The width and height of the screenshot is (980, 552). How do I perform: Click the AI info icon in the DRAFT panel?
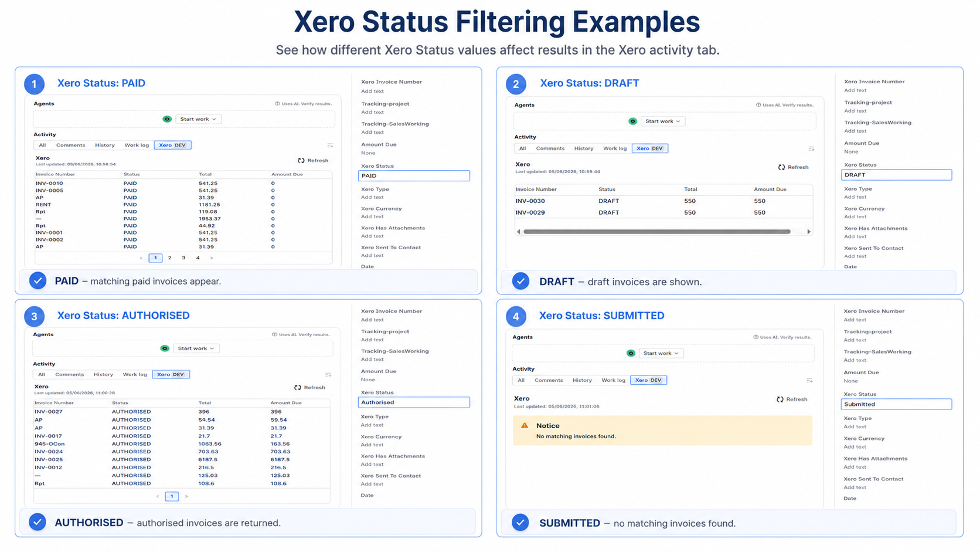758,105
